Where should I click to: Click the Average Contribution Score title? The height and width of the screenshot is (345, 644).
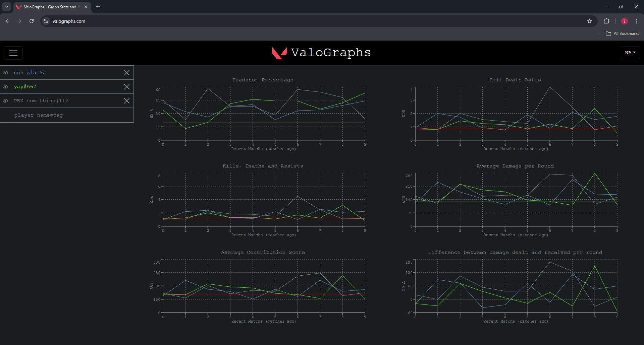[x=263, y=253]
